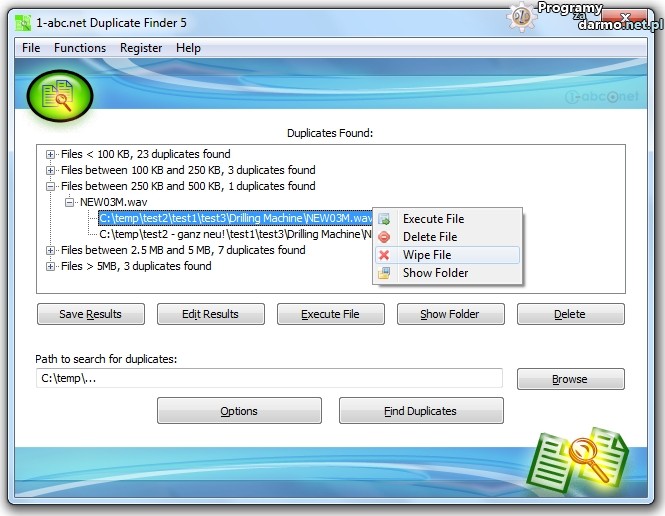Expand the Files < 100 KB group
Screen dimensions: 665x516
pos(51,155)
